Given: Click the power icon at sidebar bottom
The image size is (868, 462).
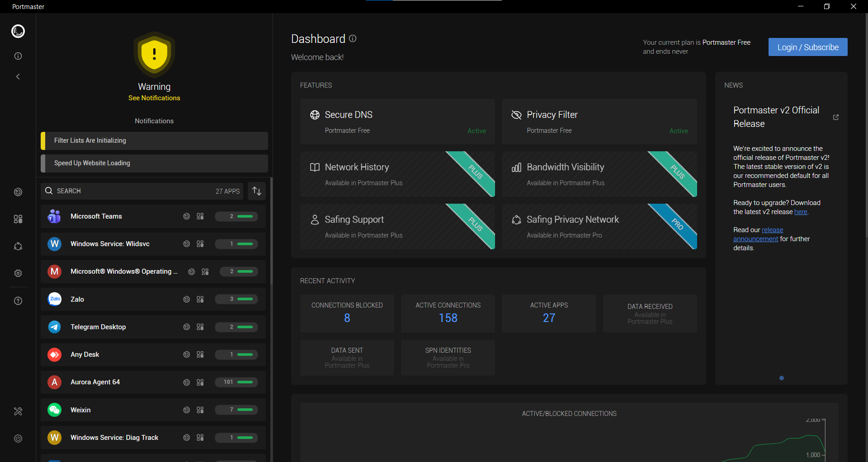Looking at the screenshot, I should (x=18, y=439).
